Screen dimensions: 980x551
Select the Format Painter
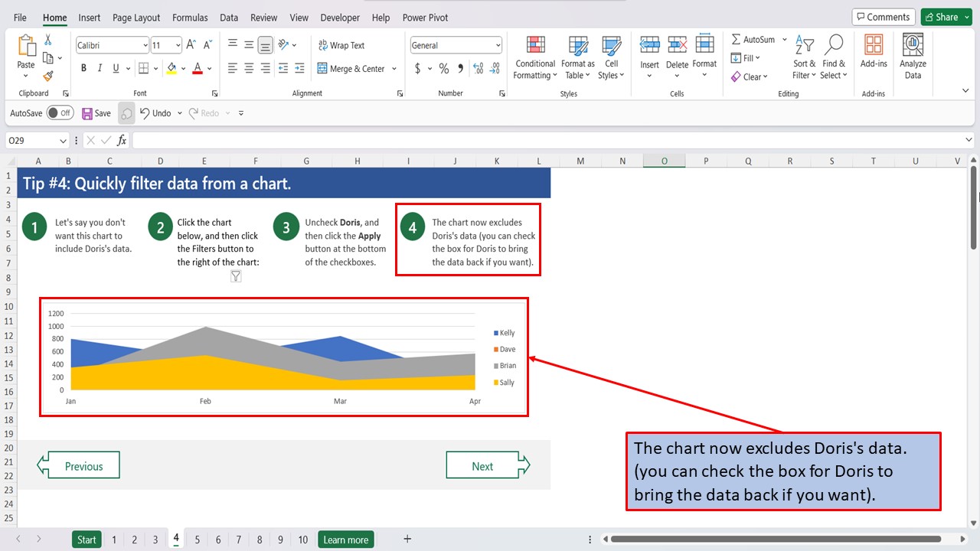point(47,74)
